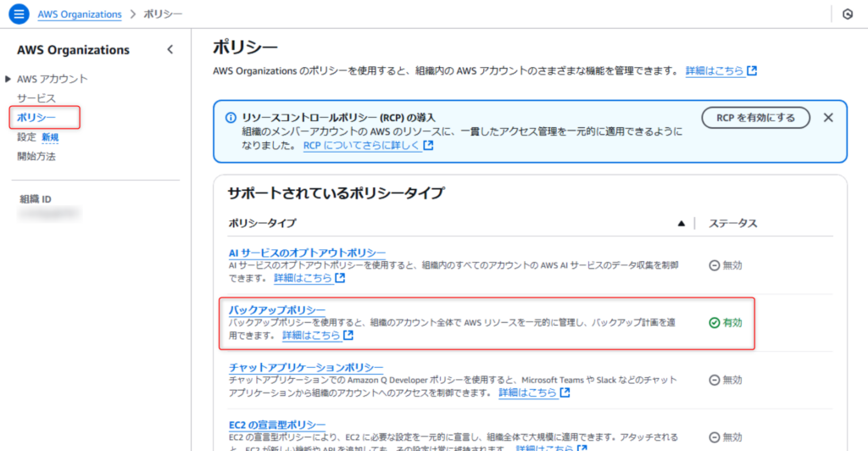The image size is (868, 451).
Task: Collapse the AWS Organizations side panel chevron
Action: tap(170, 50)
